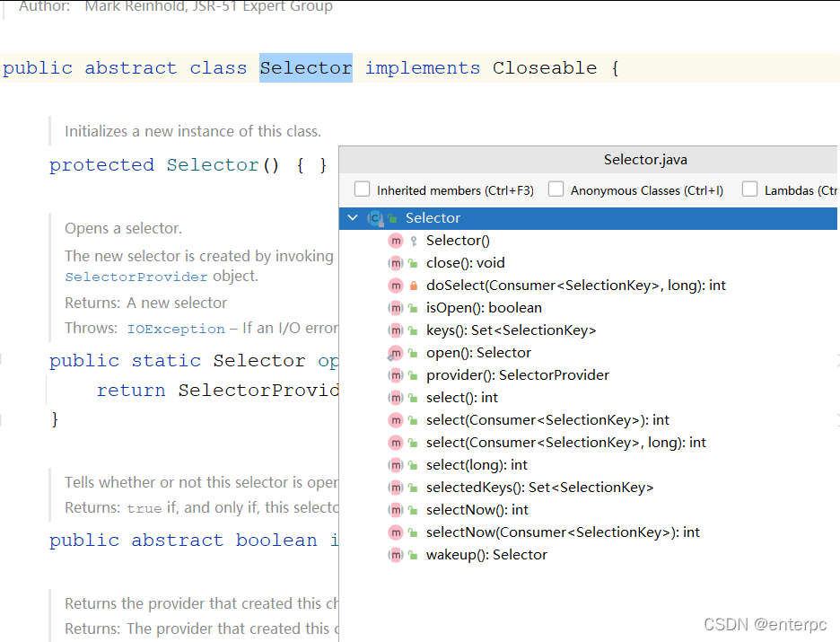Enable the Anonymous Classes checkbox
This screenshot has height=642, width=840.
556,189
